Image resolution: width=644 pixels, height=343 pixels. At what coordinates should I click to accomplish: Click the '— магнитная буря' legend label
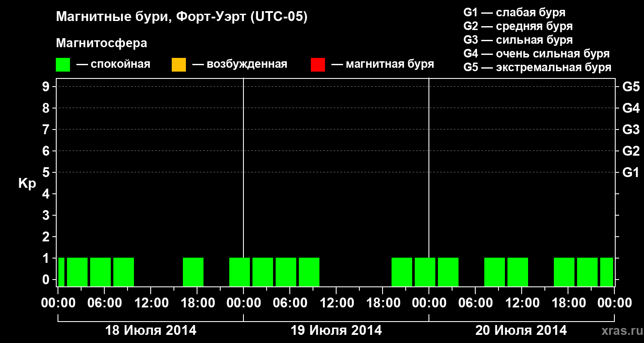(x=383, y=64)
